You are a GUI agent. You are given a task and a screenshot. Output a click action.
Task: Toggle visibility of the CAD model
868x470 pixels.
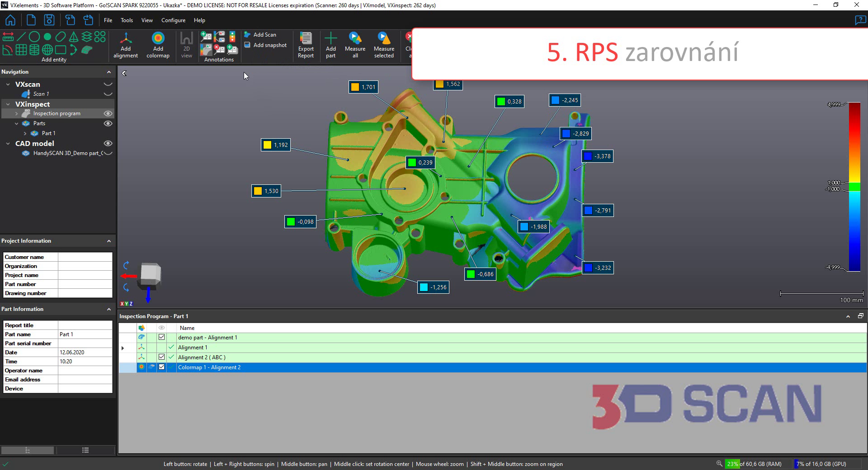pos(108,143)
